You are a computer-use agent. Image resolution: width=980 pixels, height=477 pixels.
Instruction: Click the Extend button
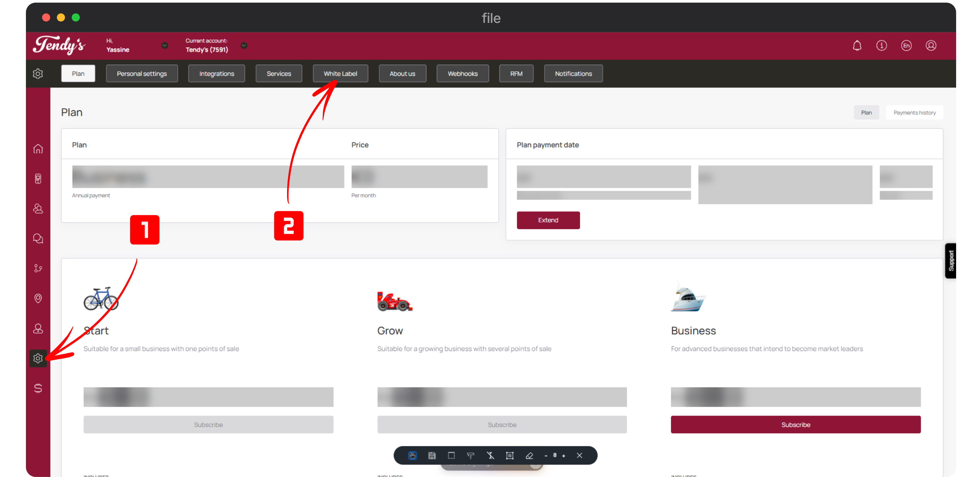tap(548, 220)
